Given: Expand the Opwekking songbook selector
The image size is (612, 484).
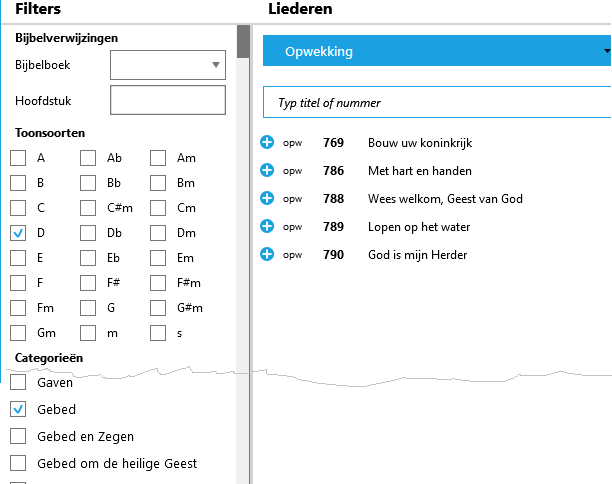Looking at the screenshot, I should click(x=437, y=51).
